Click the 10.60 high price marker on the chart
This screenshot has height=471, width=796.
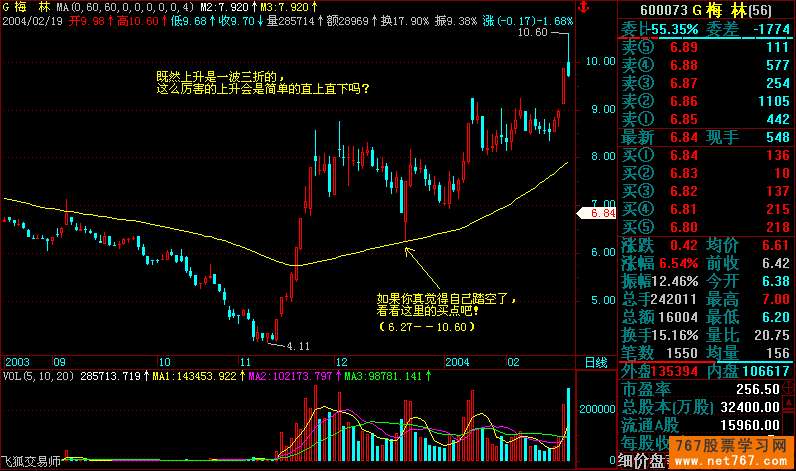coord(532,33)
